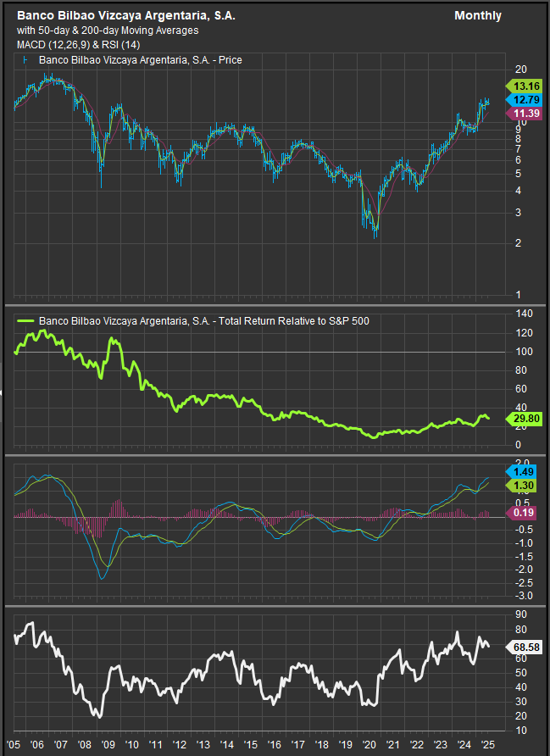Click the 0 label on relative return axis

pos(518,445)
